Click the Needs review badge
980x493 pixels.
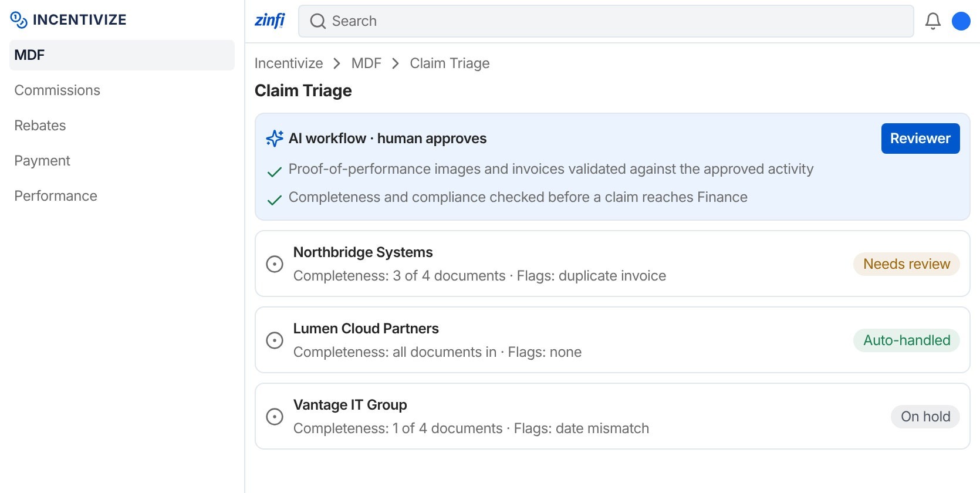[907, 264]
